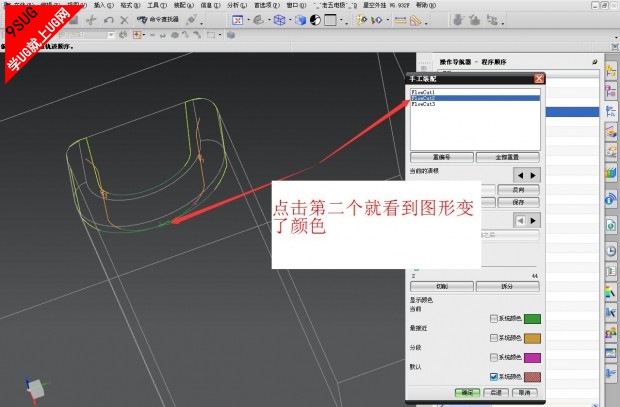Open the Assembly Navigator sidebar tab
620x407 pixels.
click(611, 72)
